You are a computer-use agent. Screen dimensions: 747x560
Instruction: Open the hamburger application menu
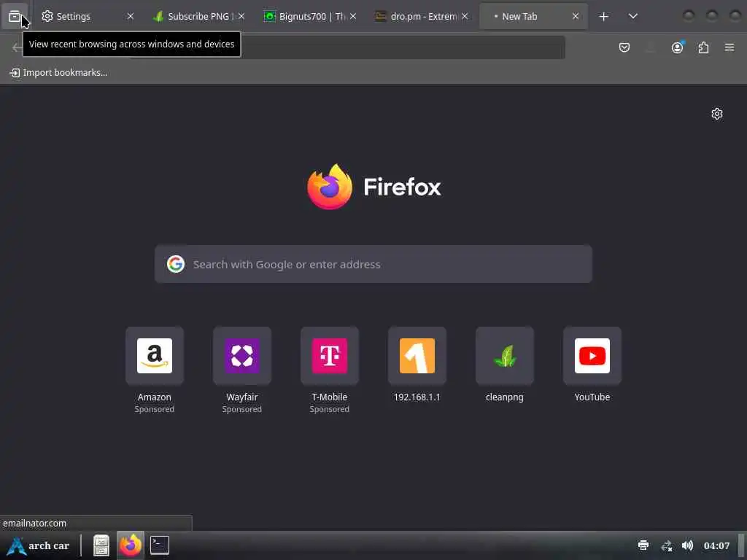[729, 47]
